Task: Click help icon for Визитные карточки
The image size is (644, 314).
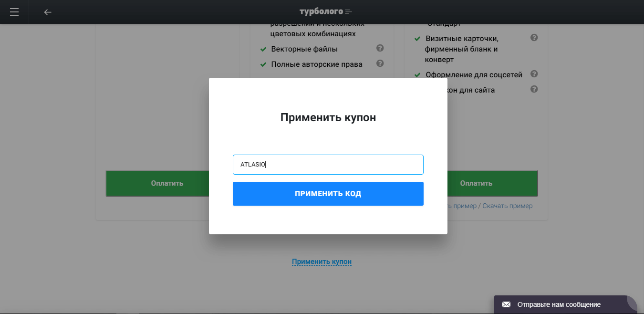Action: tap(534, 38)
